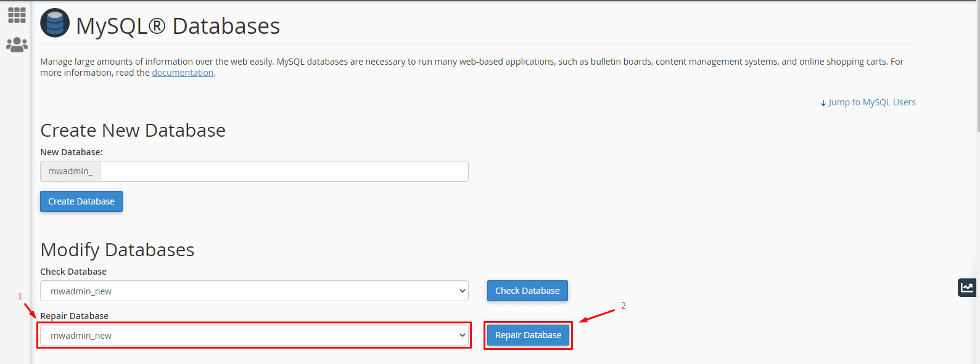Click the down arrow beside Jump to MySQL Users
Screen dimensions: 980x364
click(823, 103)
